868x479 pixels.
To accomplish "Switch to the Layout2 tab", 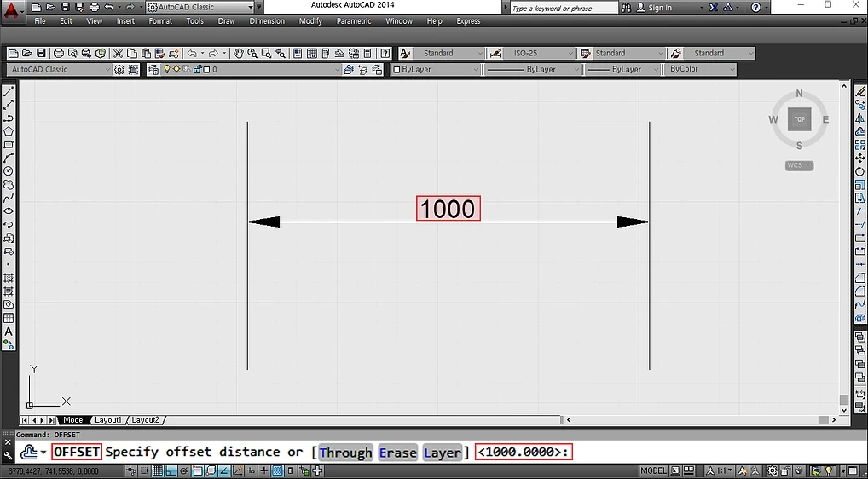I will [145, 420].
